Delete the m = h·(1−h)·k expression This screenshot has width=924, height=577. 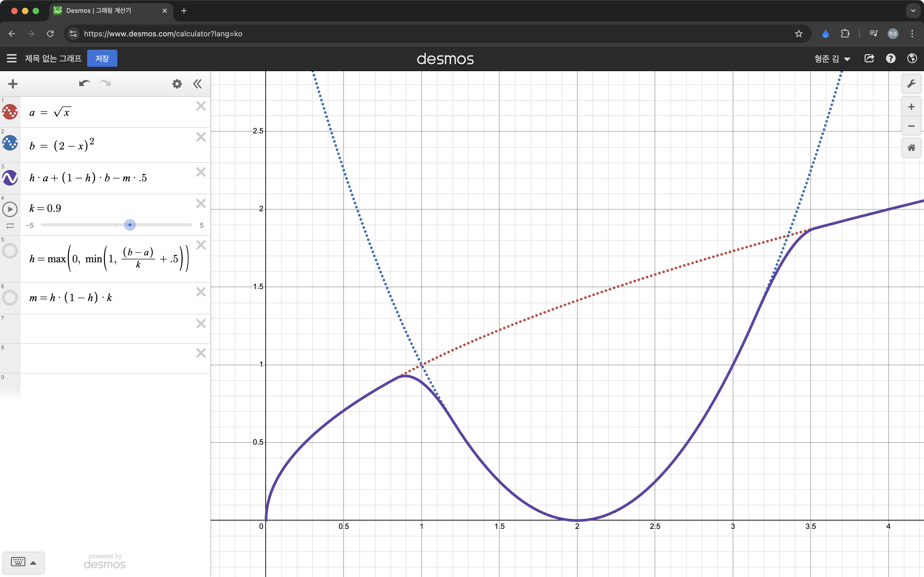click(201, 292)
